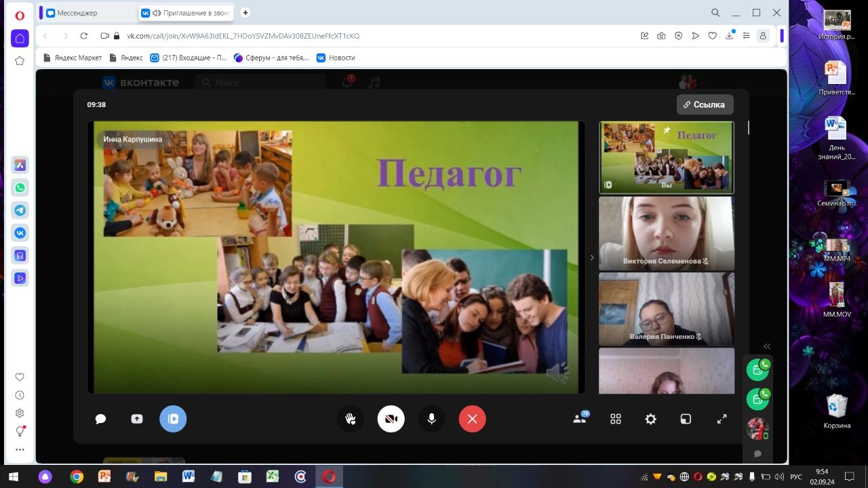The width and height of the screenshot is (868, 488).
Task: Open sidebar bookmarks star
Action: click(20, 61)
